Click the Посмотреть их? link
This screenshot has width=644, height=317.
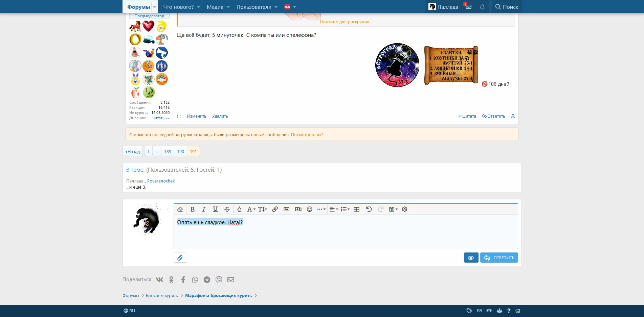click(x=307, y=135)
